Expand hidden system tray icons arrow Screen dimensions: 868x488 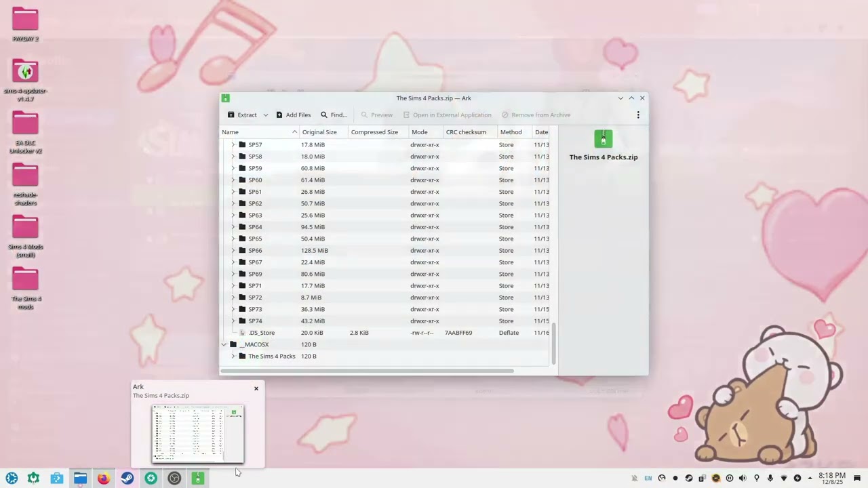pos(808,479)
